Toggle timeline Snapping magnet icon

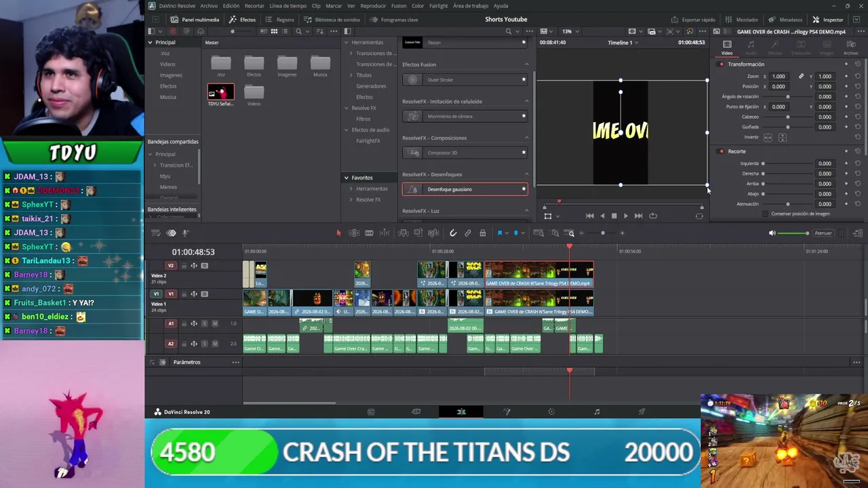pos(453,233)
